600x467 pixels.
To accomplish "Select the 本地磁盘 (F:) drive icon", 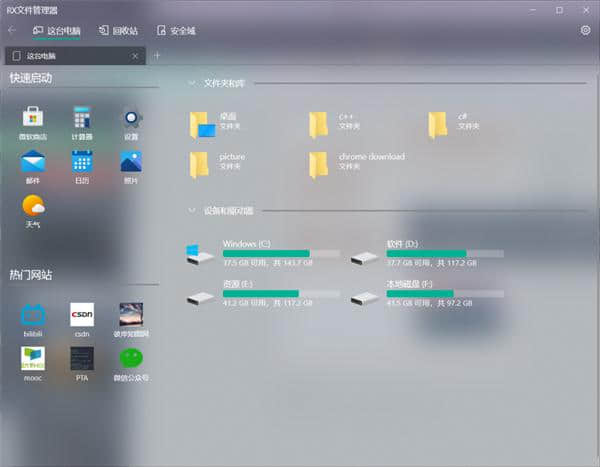I will (365, 298).
